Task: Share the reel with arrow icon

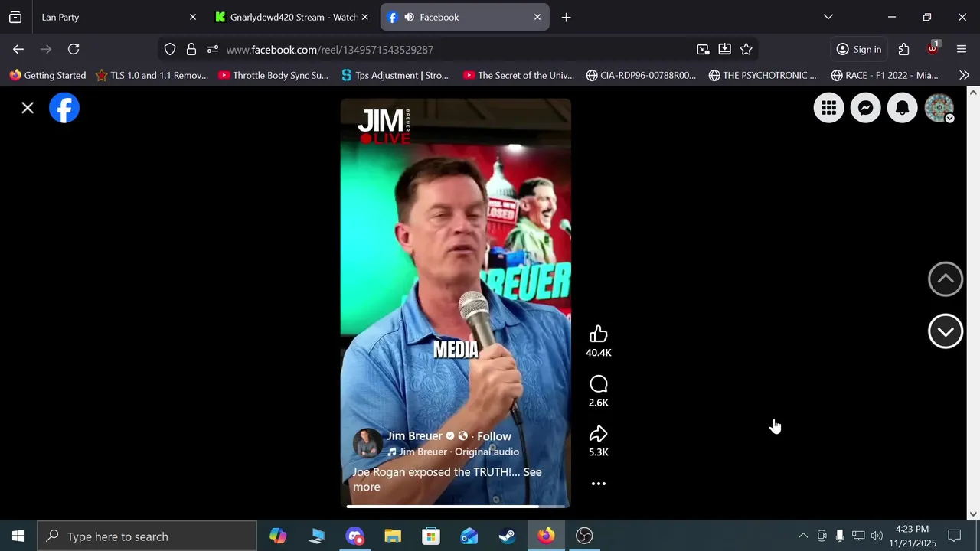Action: pos(599,434)
